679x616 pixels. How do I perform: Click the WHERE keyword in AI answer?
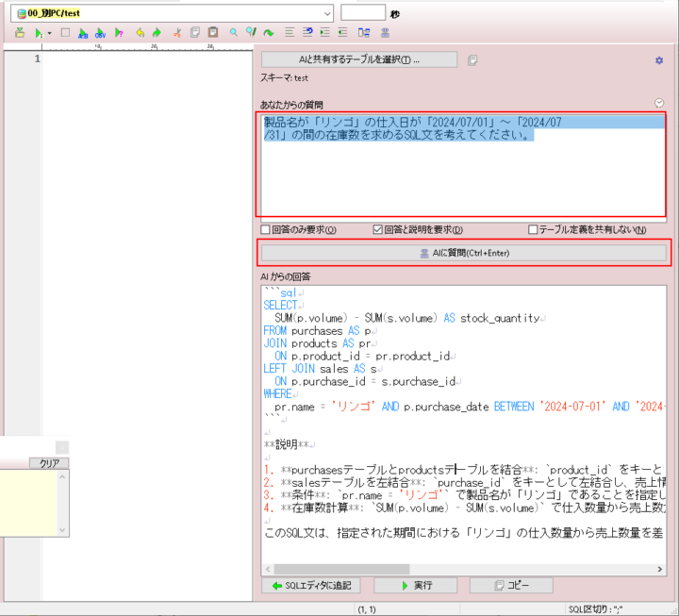pyautogui.click(x=277, y=393)
